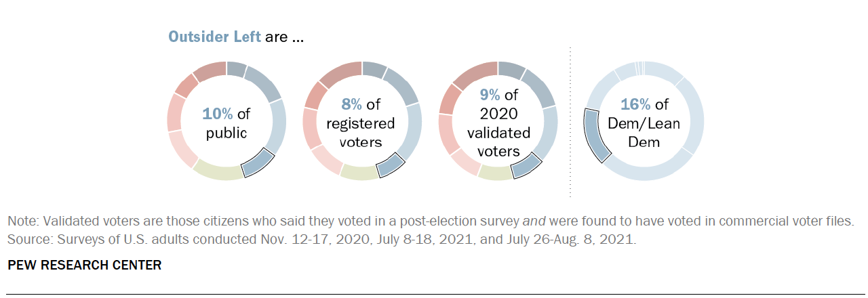Select the pale blue right segment of the public donut
This screenshot has width=868, height=298.
277,127
